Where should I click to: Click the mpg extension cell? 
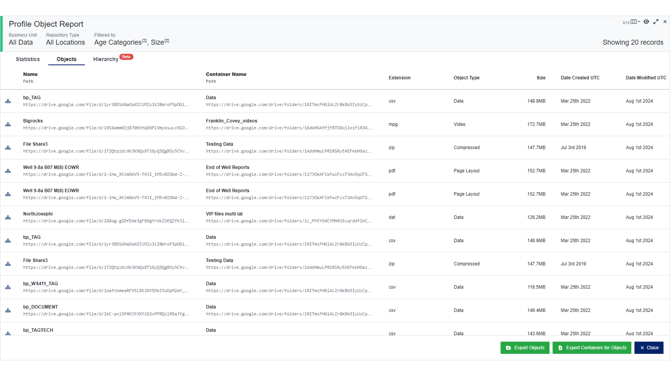click(393, 124)
